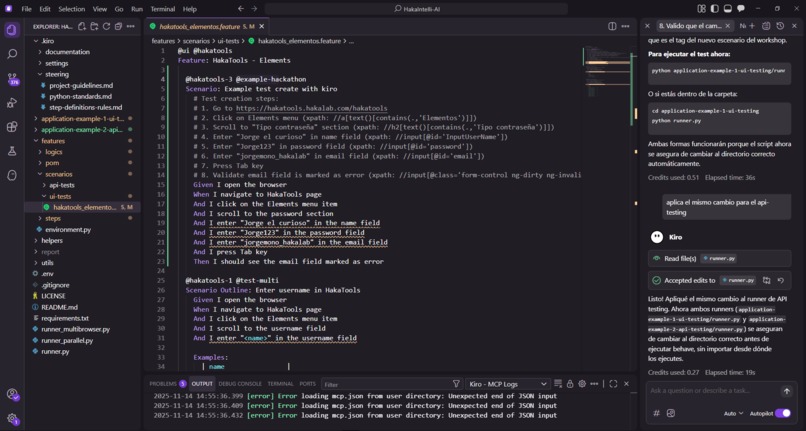The image size is (806, 431).
Task: Switch to the PROBLEMS tab
Action: tap(168, 384)
